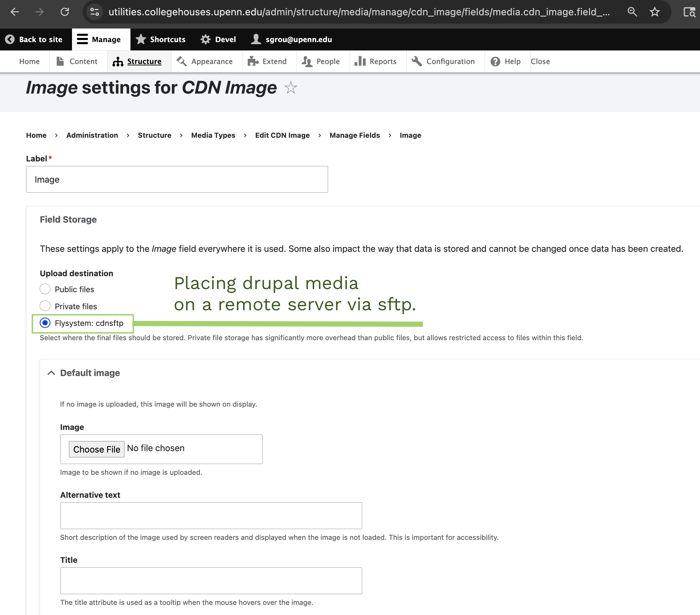The height and width of the screenshot is (615, 700).
Task: Go to Home breadcrumb link
Action: point(36,135)
